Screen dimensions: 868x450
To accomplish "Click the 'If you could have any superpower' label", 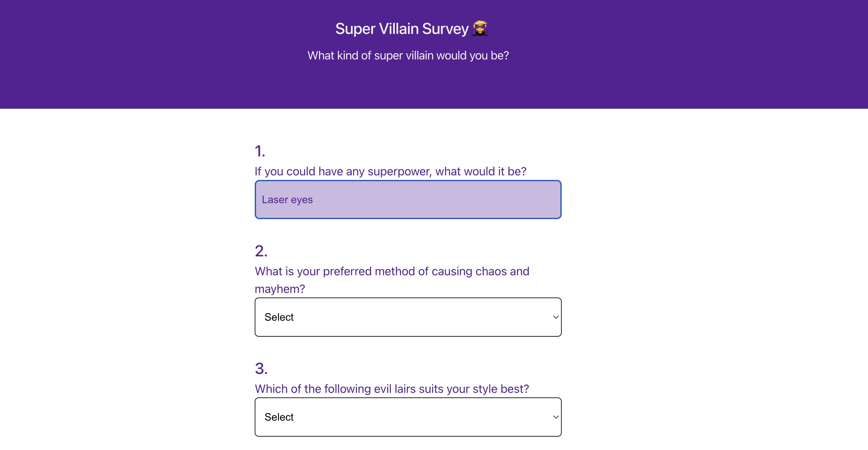I will tap(391, 171).
